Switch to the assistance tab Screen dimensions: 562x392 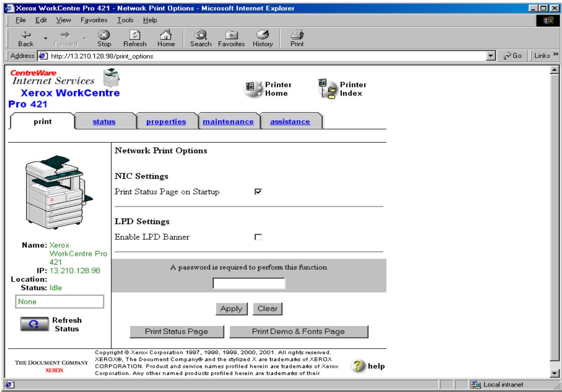point(290,122)
